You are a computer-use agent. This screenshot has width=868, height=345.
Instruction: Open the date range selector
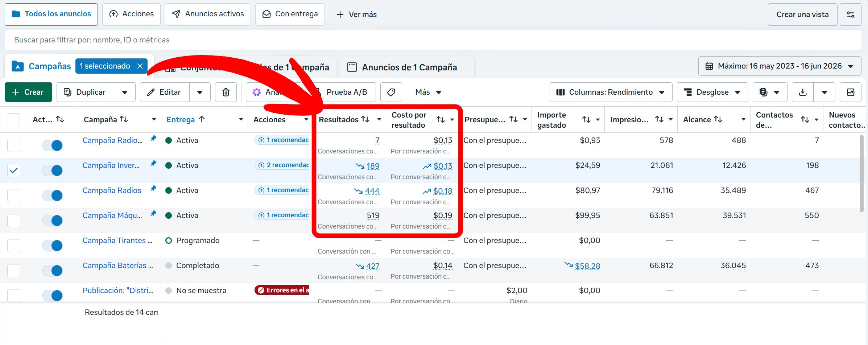coord(780,66)
